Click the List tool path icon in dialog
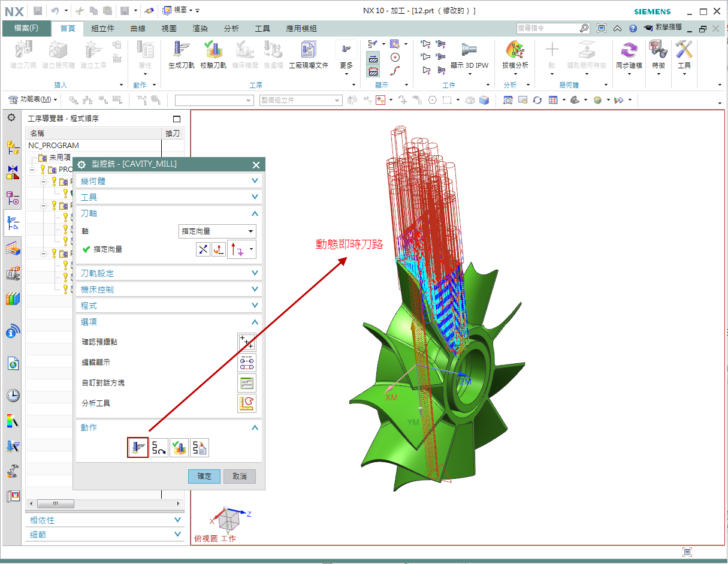728x564 pixels. click(x=200, y=447)
